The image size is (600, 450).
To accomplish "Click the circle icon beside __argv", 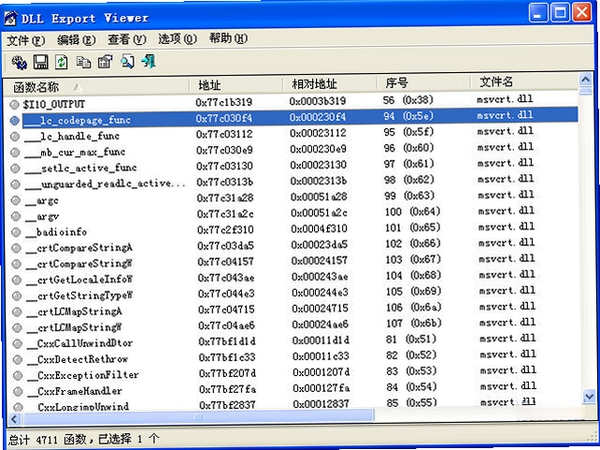I will [16, 216].
